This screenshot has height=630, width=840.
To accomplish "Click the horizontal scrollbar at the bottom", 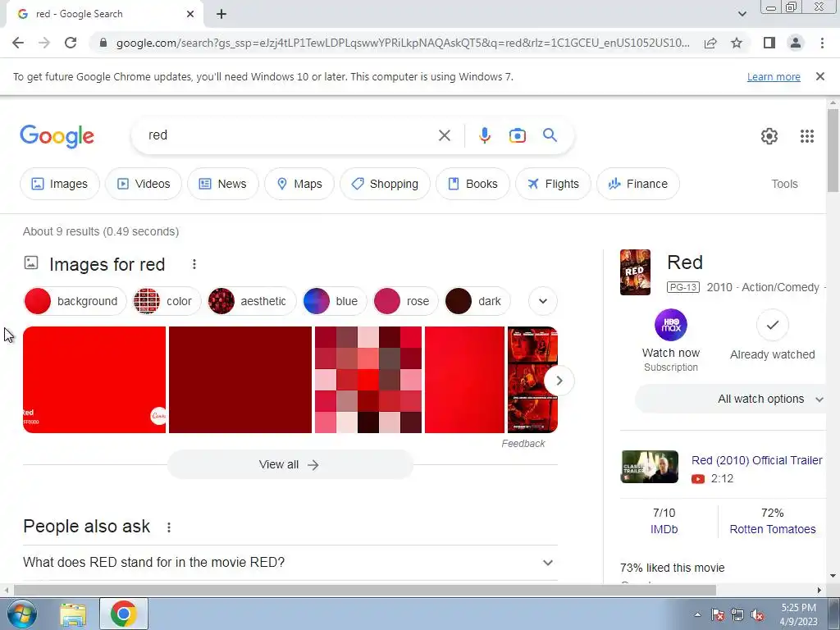I will click(x=365, y=590).
